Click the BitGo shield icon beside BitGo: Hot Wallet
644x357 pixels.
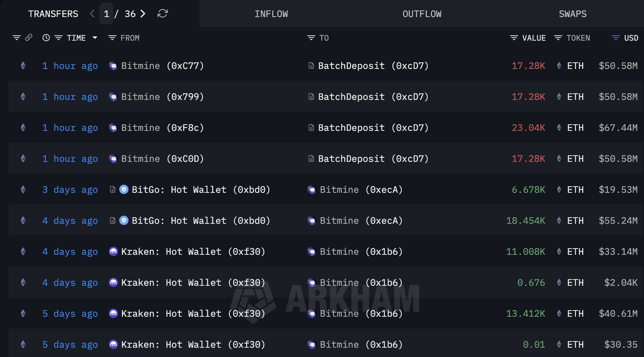coord(123,189)
